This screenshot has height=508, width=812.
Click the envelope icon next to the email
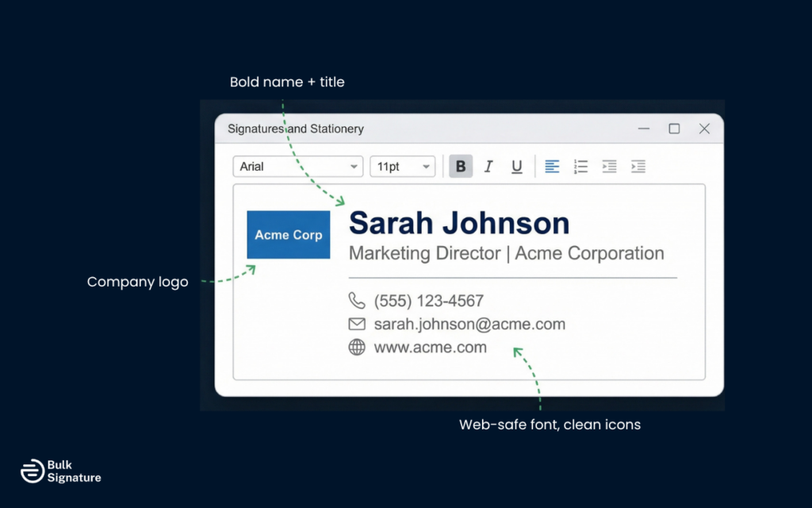[x=357, y=324]
